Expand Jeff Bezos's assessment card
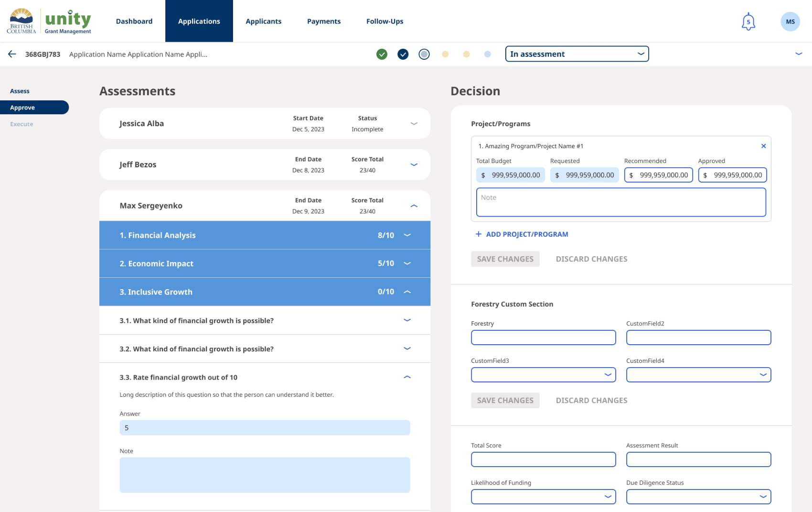This screenshot has width=812, height=512. 414,164
